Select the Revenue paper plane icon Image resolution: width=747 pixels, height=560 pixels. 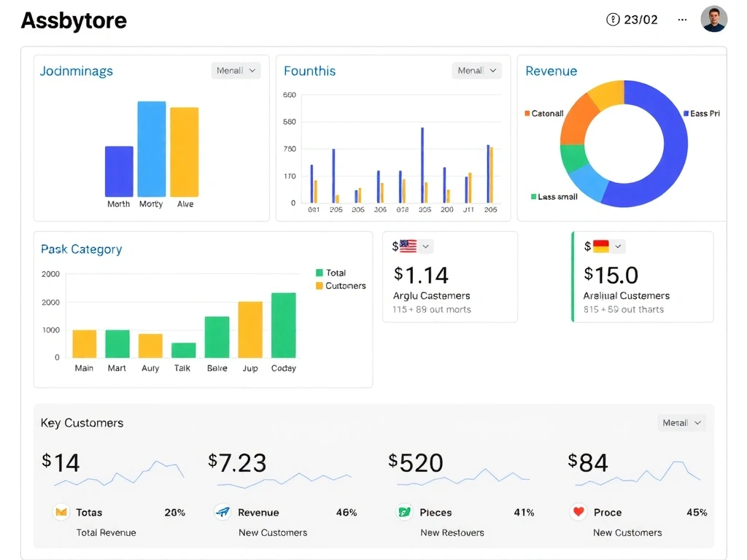click(222, 513)
